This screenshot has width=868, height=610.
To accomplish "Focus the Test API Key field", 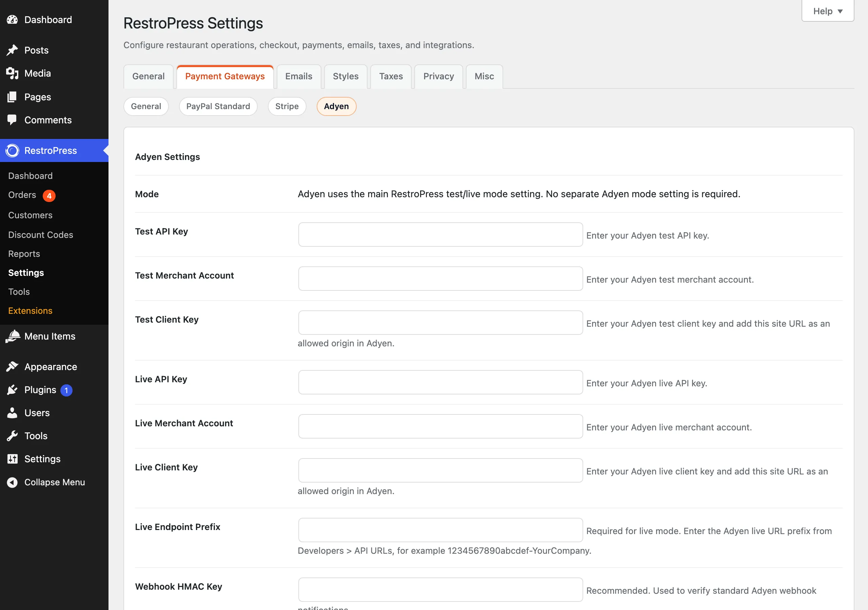I will (x=440, y=235).
